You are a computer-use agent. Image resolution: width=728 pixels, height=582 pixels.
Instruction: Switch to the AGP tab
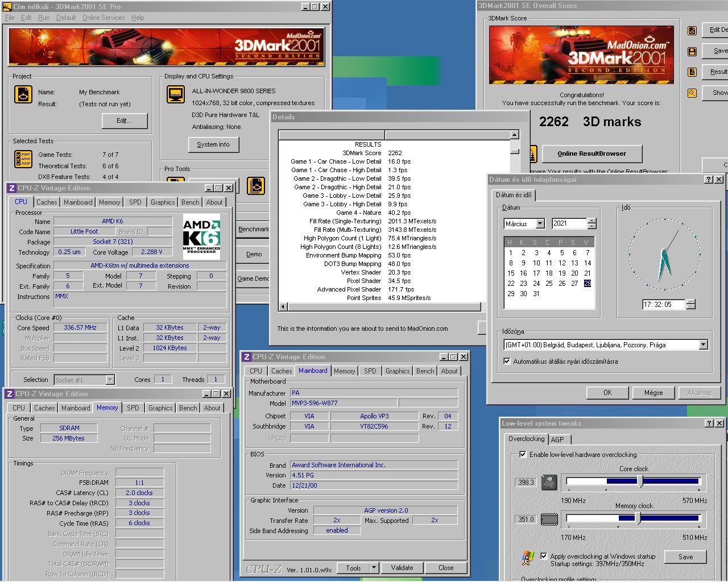(x=557, y=439)
